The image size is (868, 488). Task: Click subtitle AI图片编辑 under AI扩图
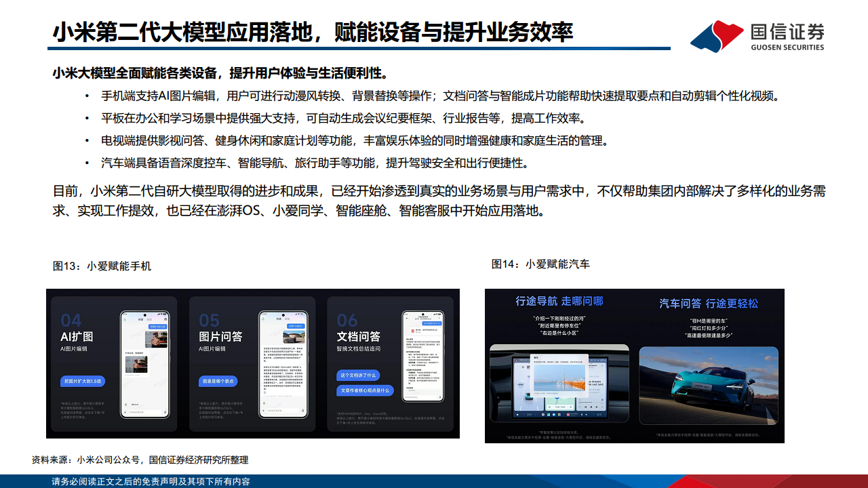(74, 349)
